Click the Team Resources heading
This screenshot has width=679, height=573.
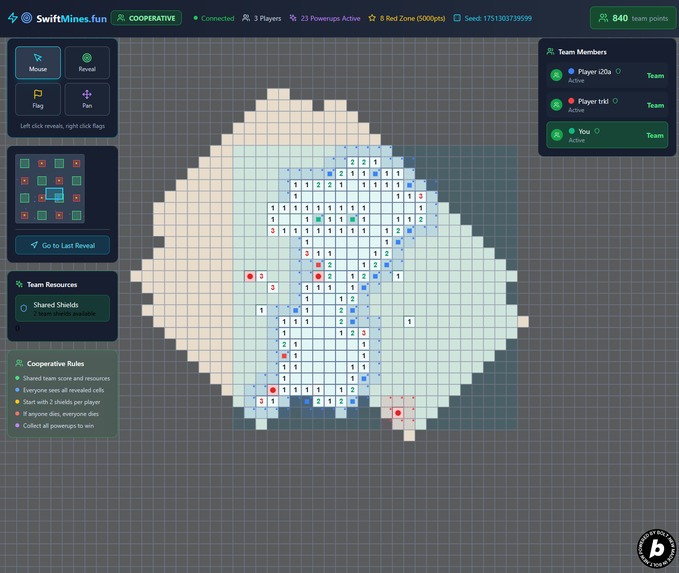(x=52, y=285)
